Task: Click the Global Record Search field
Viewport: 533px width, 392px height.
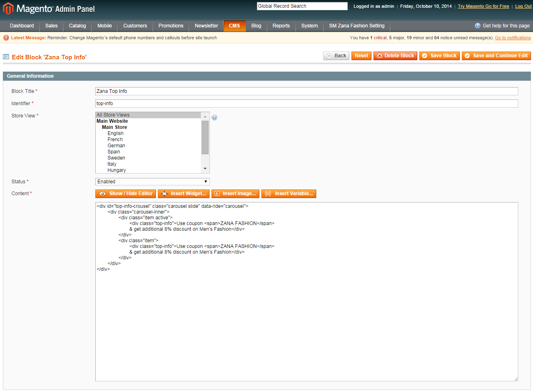Action: (x=302, y=6)
